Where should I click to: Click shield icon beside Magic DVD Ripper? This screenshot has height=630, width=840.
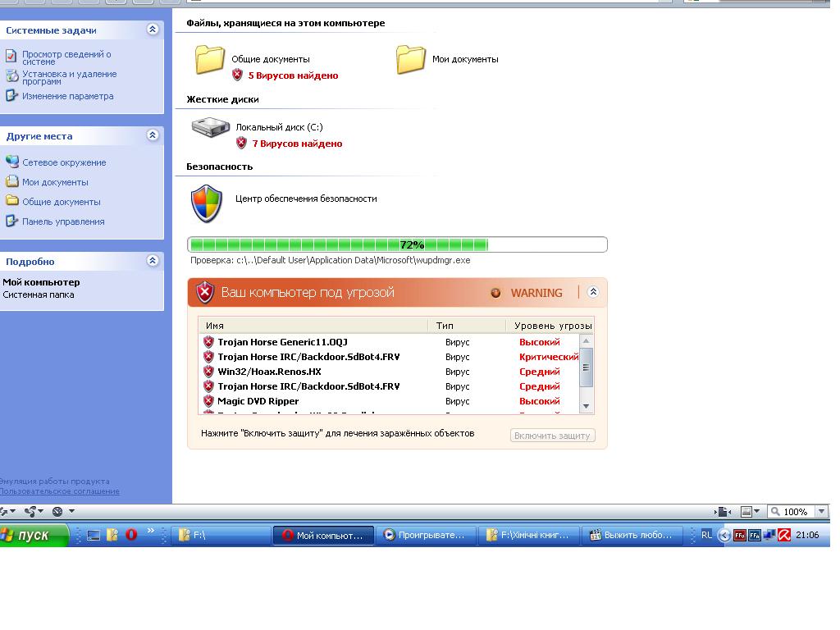pos(208,401)
